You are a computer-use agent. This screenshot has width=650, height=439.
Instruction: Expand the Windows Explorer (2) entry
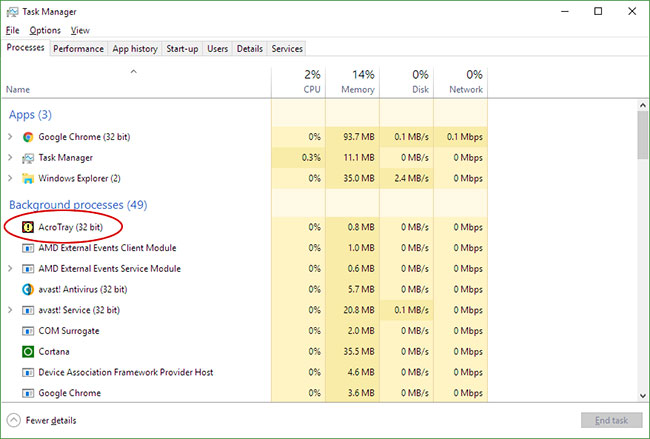pyautogui.click(x=10, y=178)
